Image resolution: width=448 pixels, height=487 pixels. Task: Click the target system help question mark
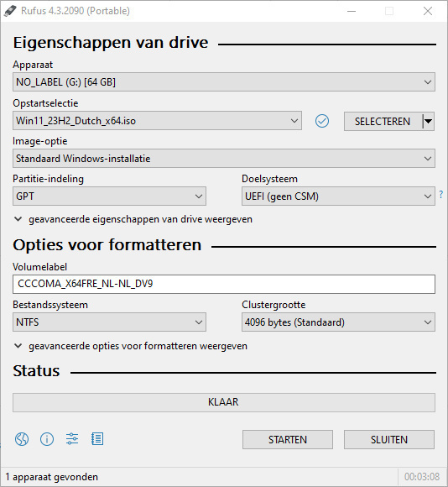click(x=441, y=195)
